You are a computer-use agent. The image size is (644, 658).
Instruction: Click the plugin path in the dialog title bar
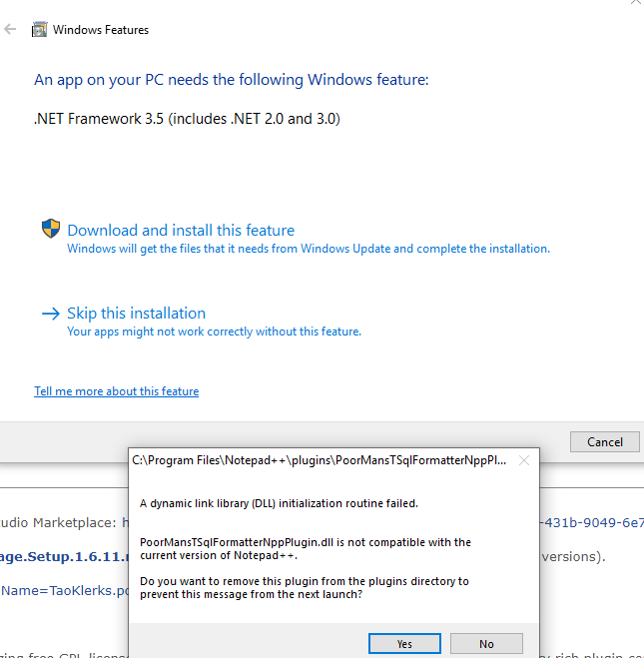tap(319, 460)
